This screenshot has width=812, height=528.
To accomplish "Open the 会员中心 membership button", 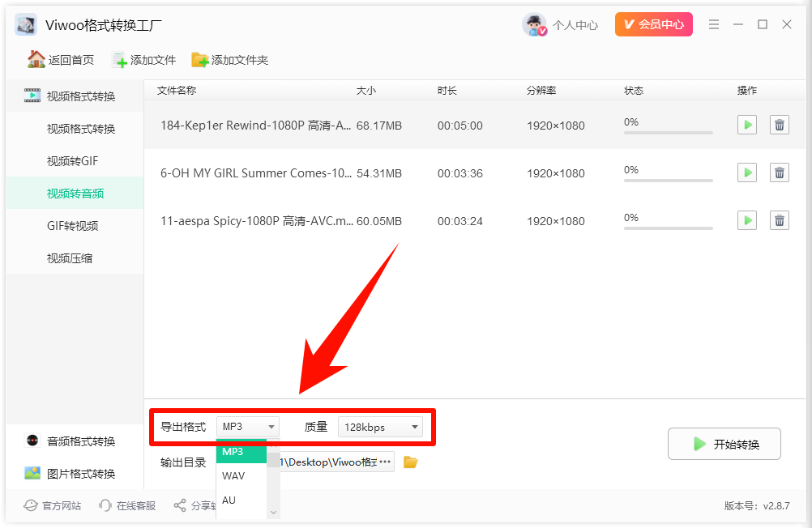I will click(x=653, y=24).
